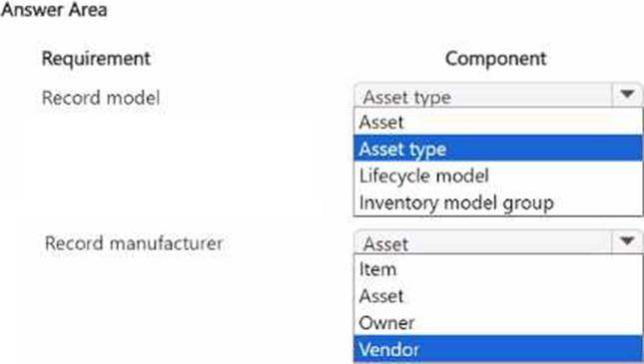Pick the Owner option
The height and width of the screenshot is (364, 644).
pyautogui.click(x=498, y=322)
